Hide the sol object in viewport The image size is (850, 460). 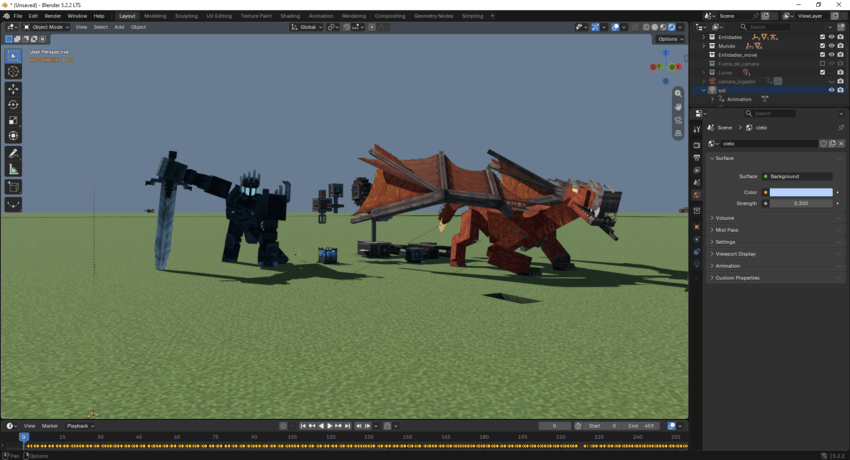point(832,90)
